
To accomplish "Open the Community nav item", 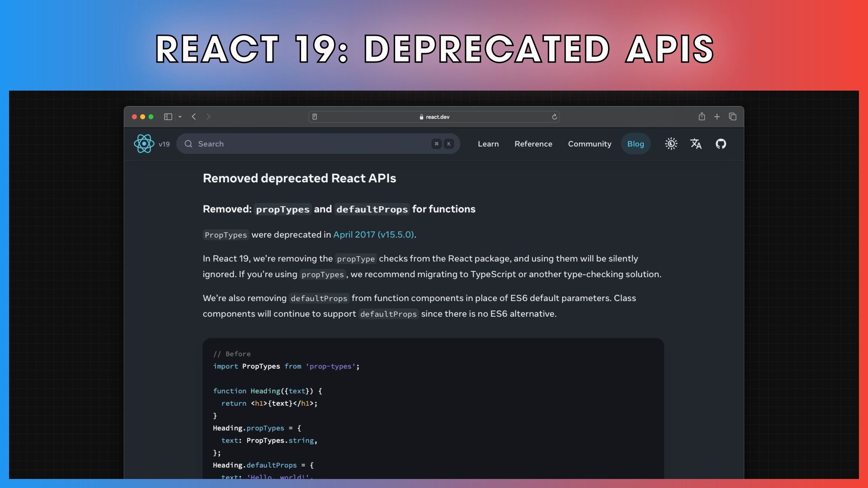I will [590, 144].
